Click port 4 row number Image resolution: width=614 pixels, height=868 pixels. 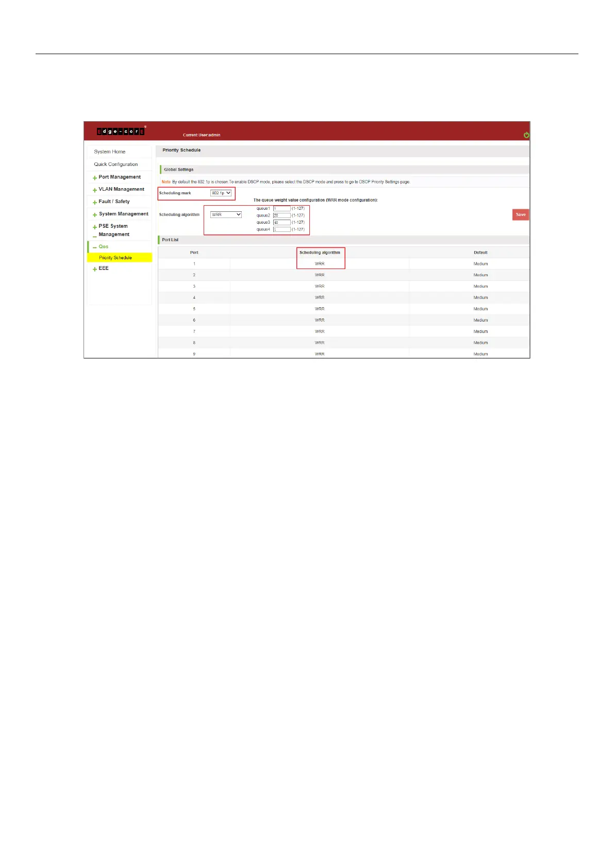(194, 298)
